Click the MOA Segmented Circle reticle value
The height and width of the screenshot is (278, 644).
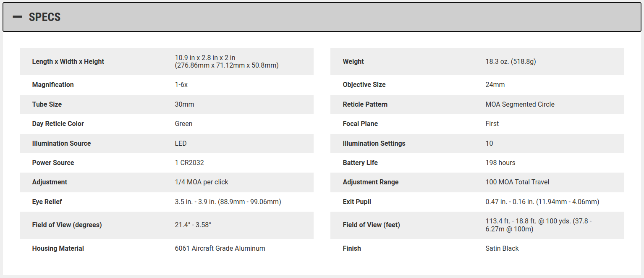coord(520,104)
